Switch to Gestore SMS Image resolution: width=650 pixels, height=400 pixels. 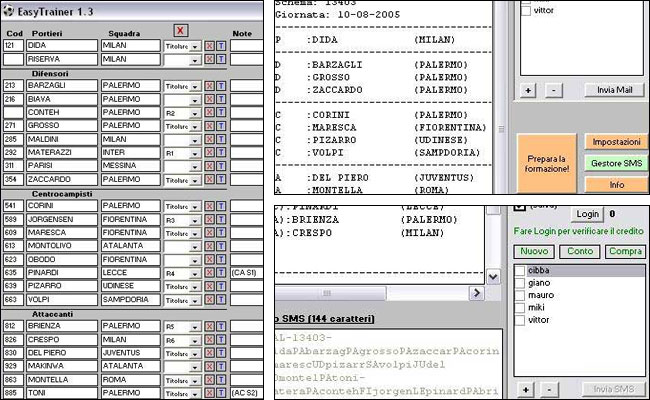pos(615,163)
